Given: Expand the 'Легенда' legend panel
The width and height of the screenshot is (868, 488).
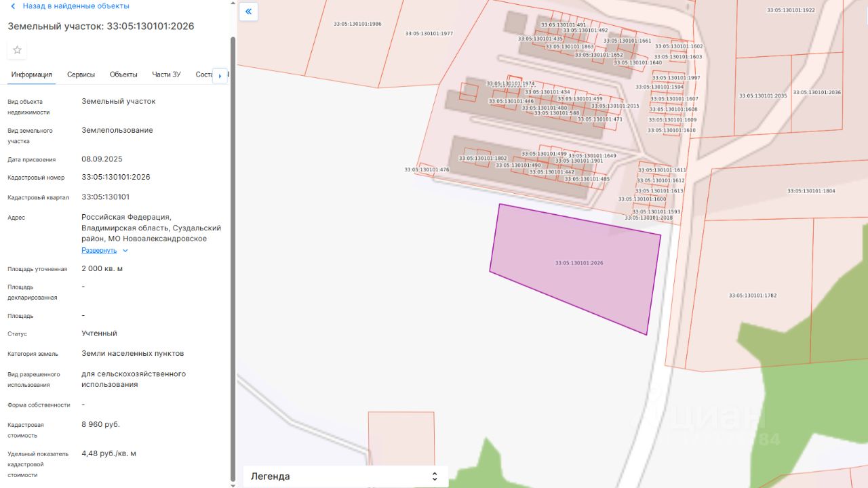Looking at the screenshot, I should [x=346, y=476].
